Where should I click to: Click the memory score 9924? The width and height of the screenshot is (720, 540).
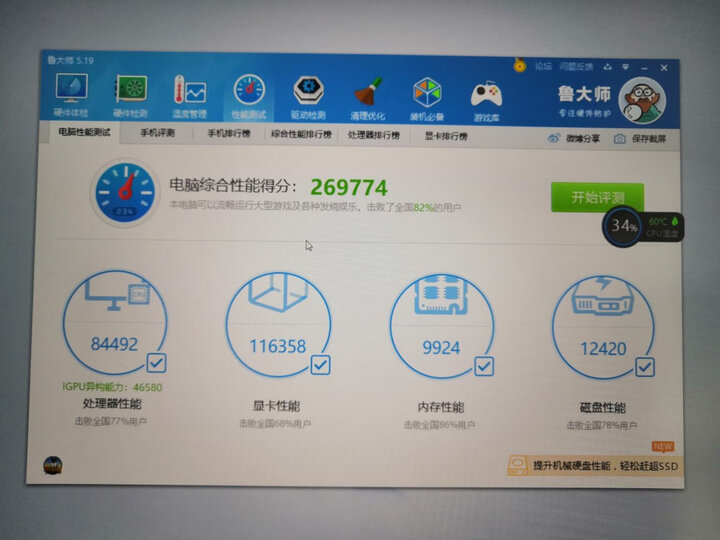pyautogui.click(x=441, y=348)
